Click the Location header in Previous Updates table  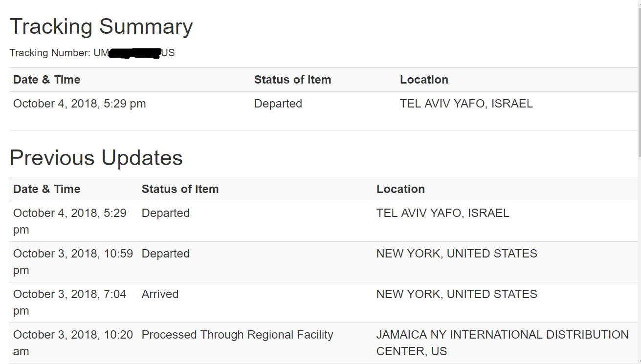[x=400, y=189]
